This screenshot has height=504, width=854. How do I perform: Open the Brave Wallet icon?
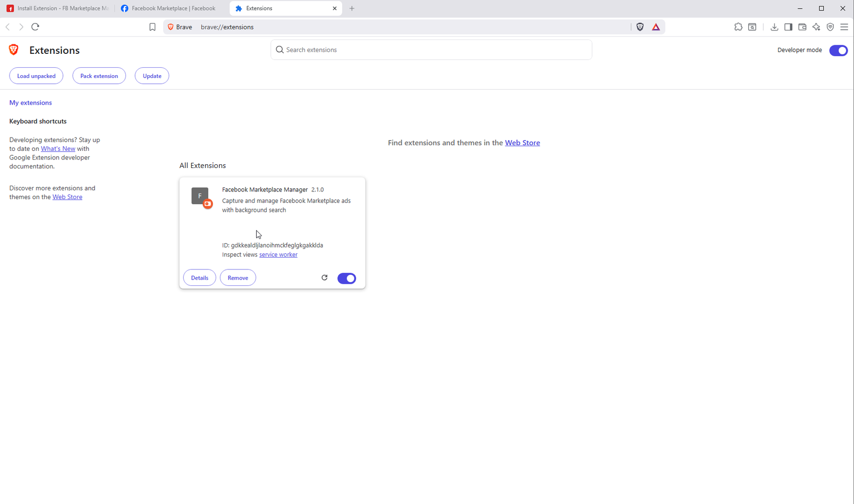802,27
